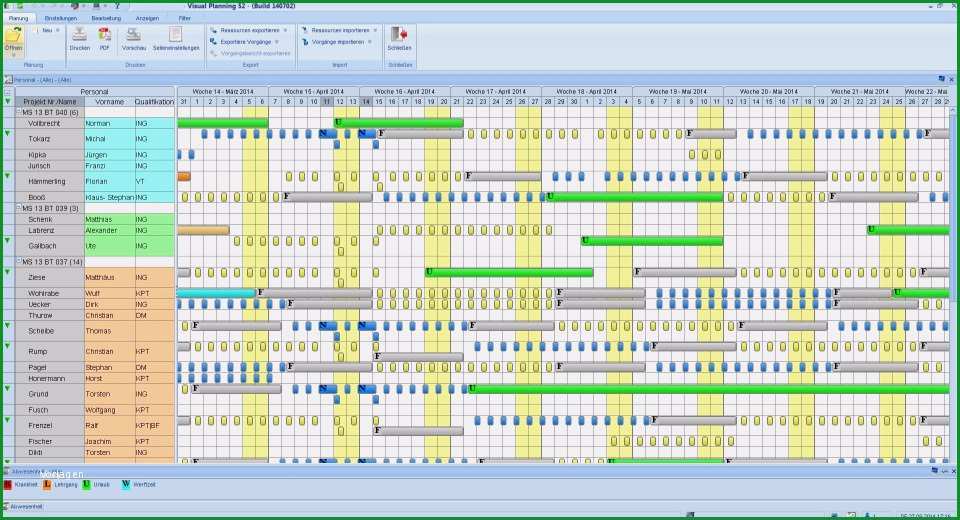Toggle the green row arrow beside Frenzel
960x520 pixels.
(7, 420)
